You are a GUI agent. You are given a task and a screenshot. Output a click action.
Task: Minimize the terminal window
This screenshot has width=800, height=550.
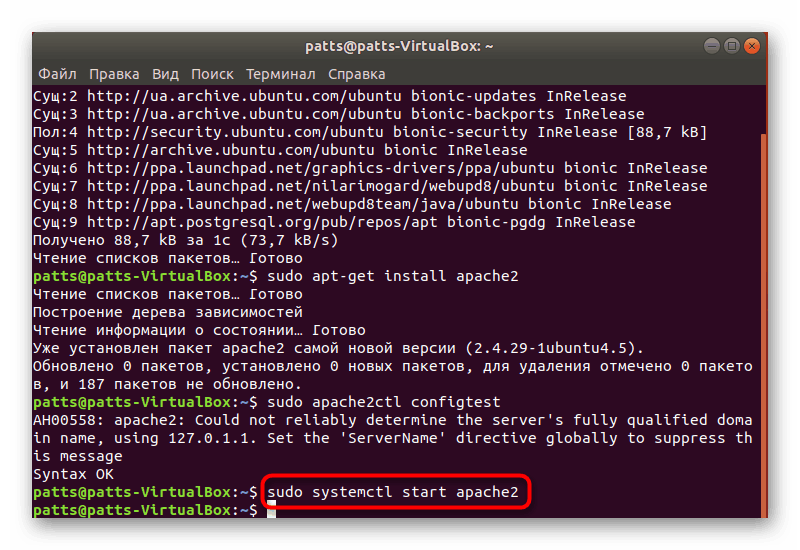[x=712, y=46]
